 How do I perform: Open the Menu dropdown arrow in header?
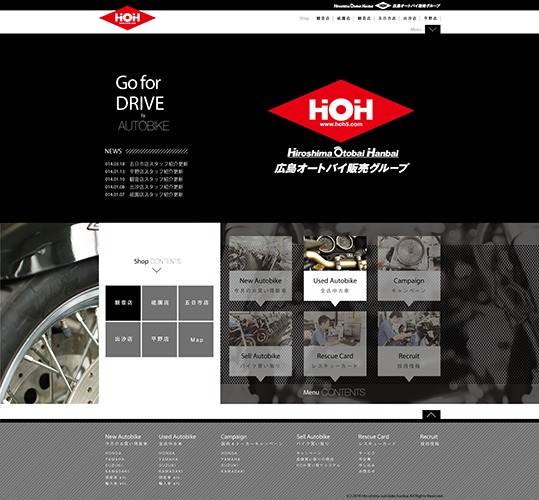[432, 30]
